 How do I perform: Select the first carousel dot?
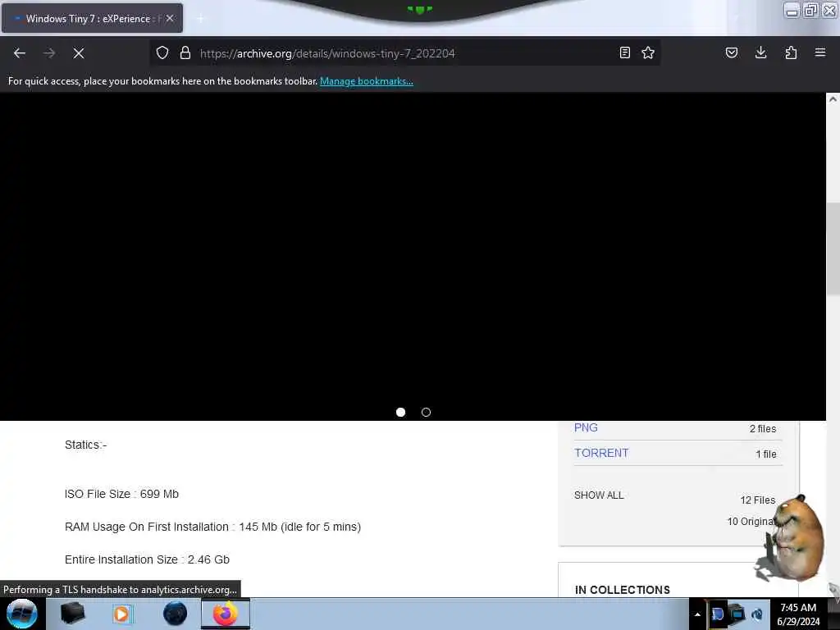tap(400, 412)
